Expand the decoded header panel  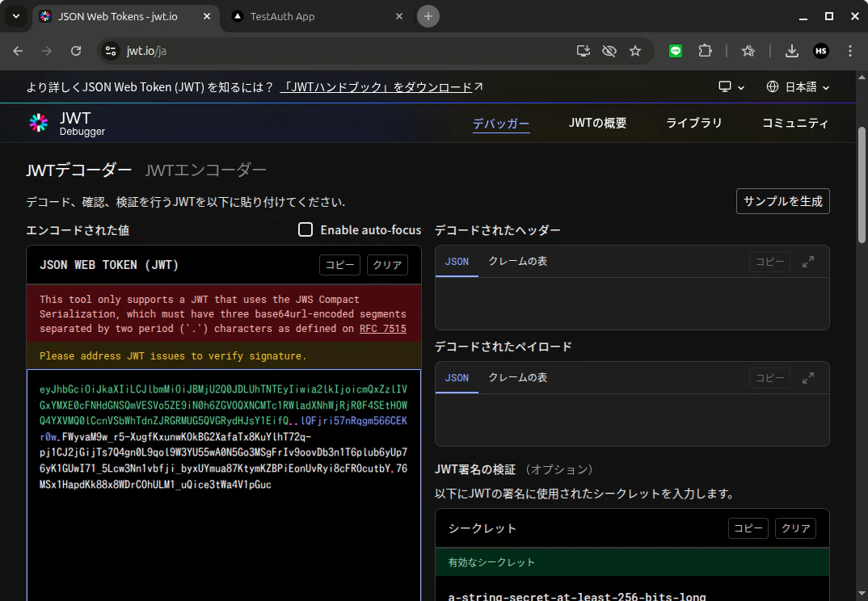tap(808, 262)
